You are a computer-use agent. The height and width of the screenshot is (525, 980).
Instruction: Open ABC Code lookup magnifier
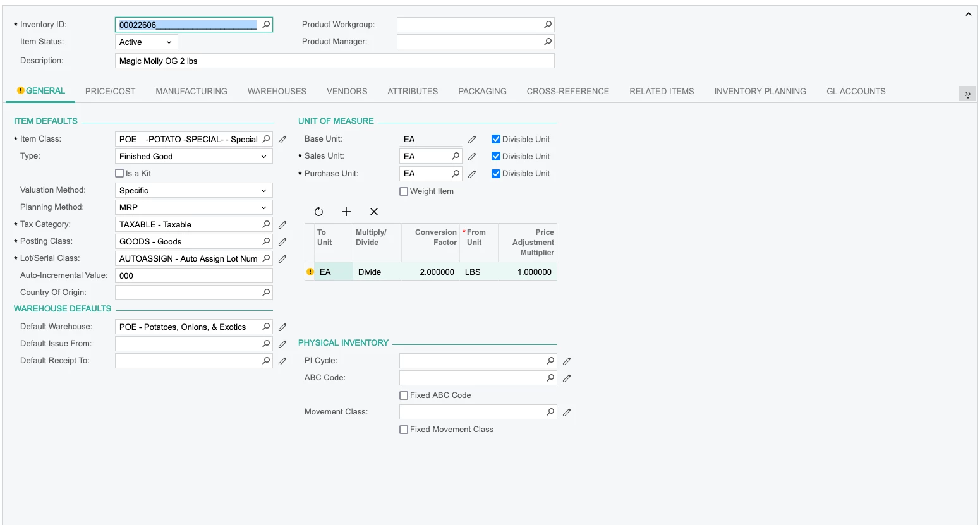(x=550, y=378)
